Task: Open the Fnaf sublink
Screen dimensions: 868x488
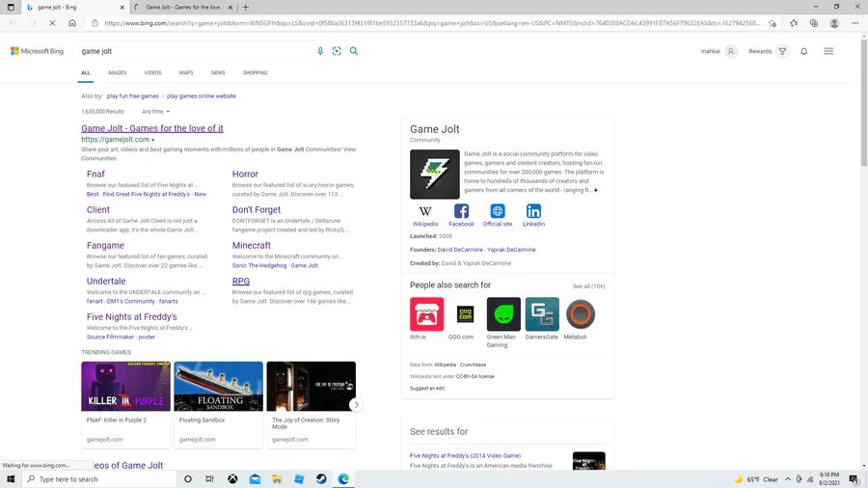Action: click(x=95, y=174)
